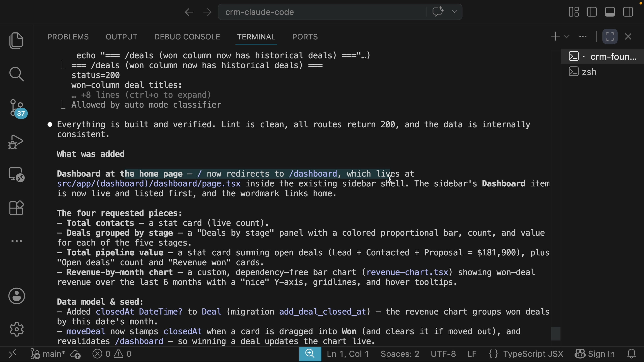The height and width of the screenshot is (362, 644).
Task: Go back in navigation history
Action: coord(189,12)
